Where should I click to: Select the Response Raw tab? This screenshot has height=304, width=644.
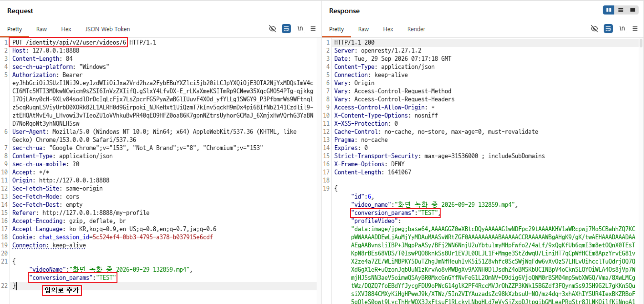[363, 29]
